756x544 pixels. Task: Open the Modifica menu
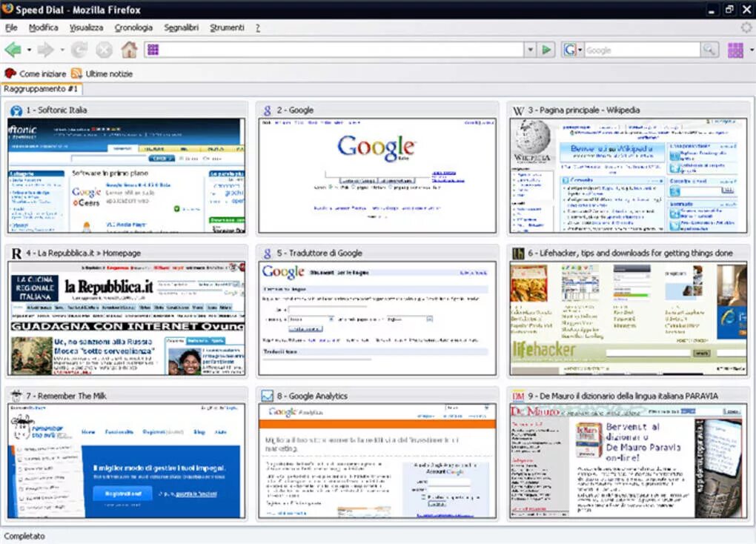tap(44, 28)
